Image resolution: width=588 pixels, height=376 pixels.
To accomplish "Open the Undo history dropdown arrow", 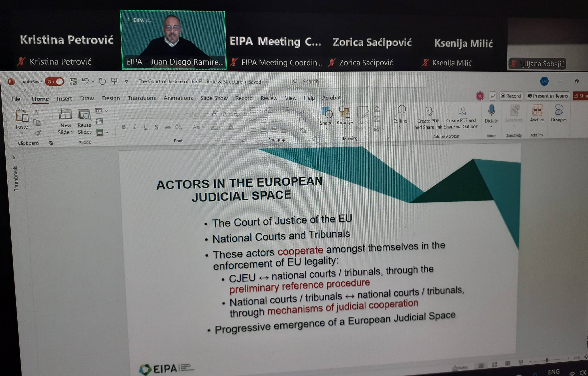I will [x=93, y=81].
